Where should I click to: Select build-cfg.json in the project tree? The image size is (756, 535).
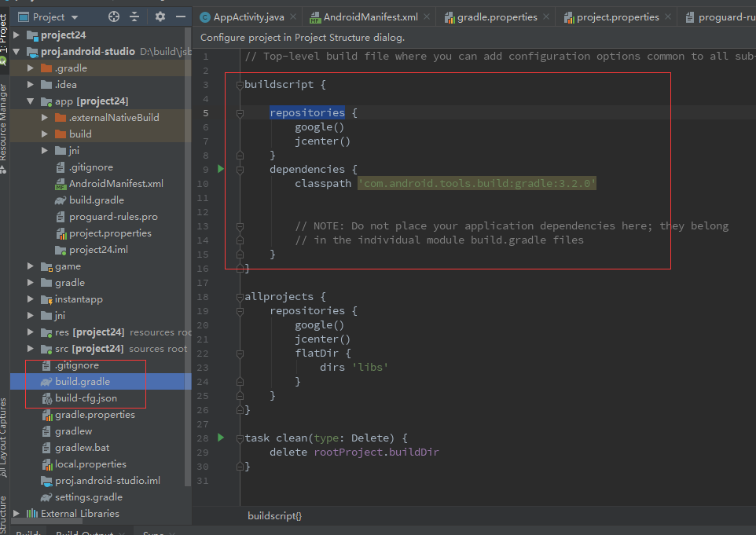[x=86, y=398]
